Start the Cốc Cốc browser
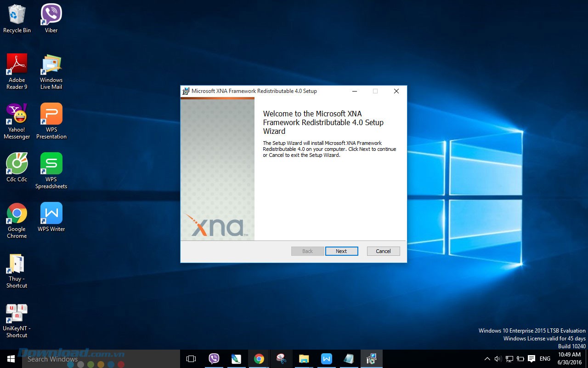This screenshot has height=368, width=588. pos(17,164)
